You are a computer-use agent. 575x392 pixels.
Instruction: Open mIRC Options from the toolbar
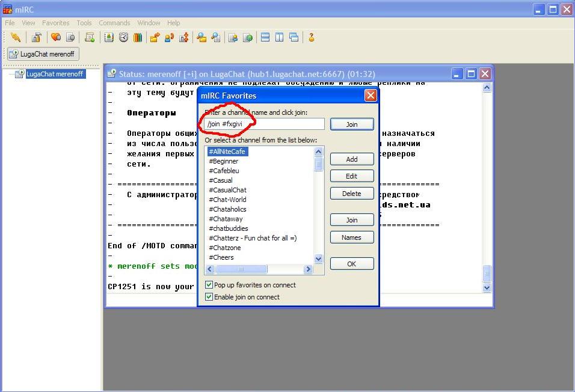(36, 37)
